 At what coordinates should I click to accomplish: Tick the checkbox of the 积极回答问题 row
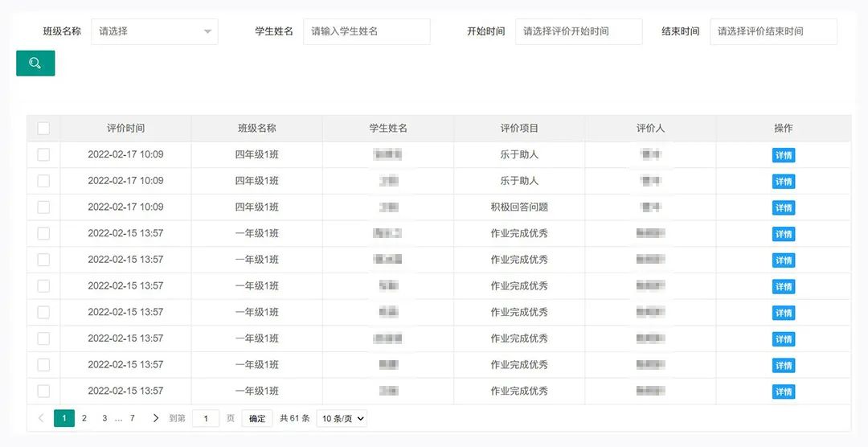point(43,207)
